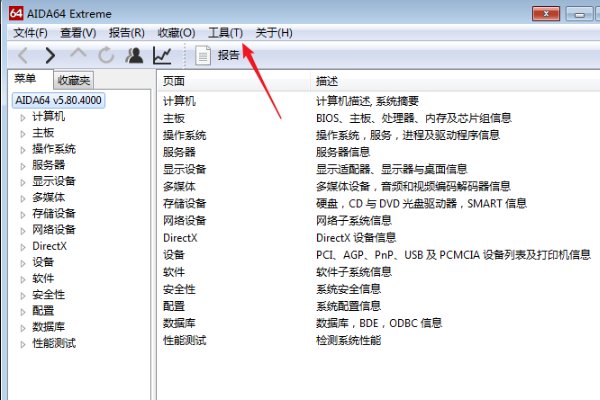This screenshot has height=400, width=600.
Task: Select the 显示设备 row in page list
Action: (379, 169)
